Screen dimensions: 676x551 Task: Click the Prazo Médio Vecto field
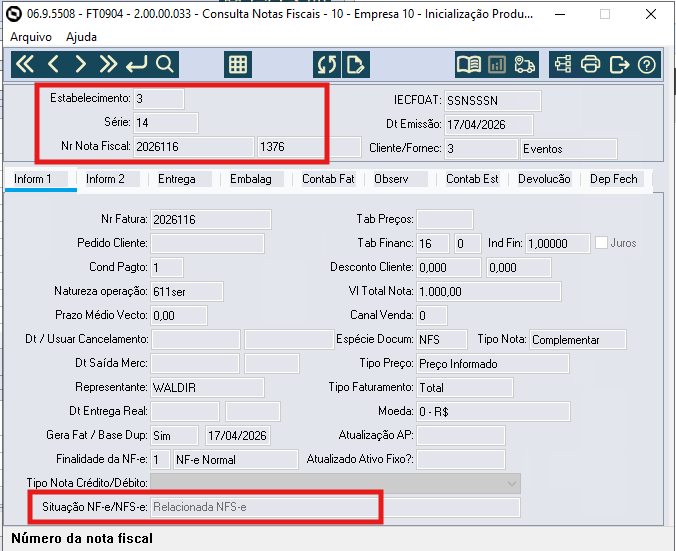click(x=179, y=316)
